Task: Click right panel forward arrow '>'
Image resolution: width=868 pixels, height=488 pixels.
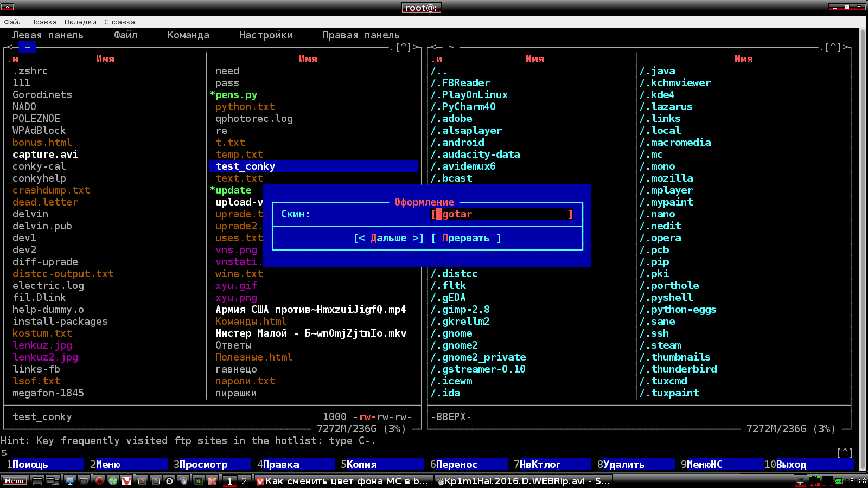Action: (x=845, y=47)
